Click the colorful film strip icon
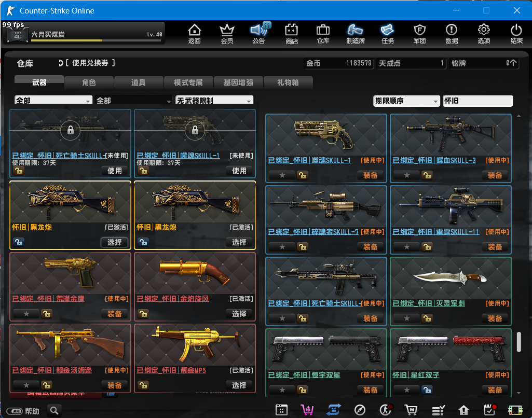The image size is (532, 418). point(515,410)
